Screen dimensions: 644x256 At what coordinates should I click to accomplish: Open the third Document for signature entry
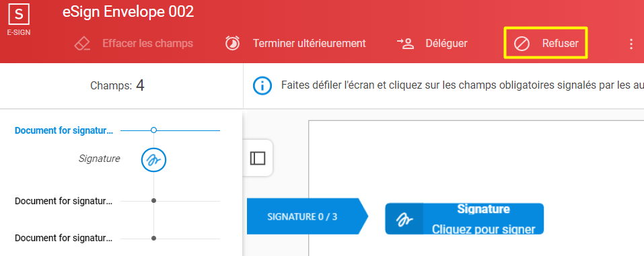(63, 238)
